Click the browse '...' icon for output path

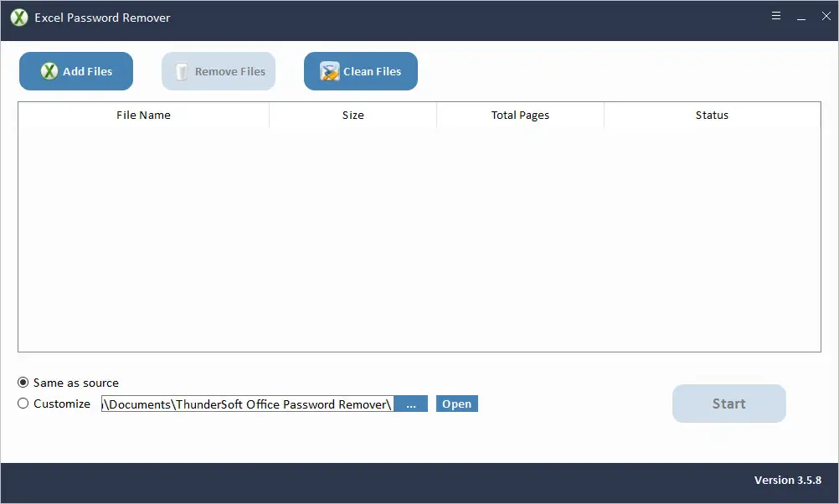click(410, 404)
